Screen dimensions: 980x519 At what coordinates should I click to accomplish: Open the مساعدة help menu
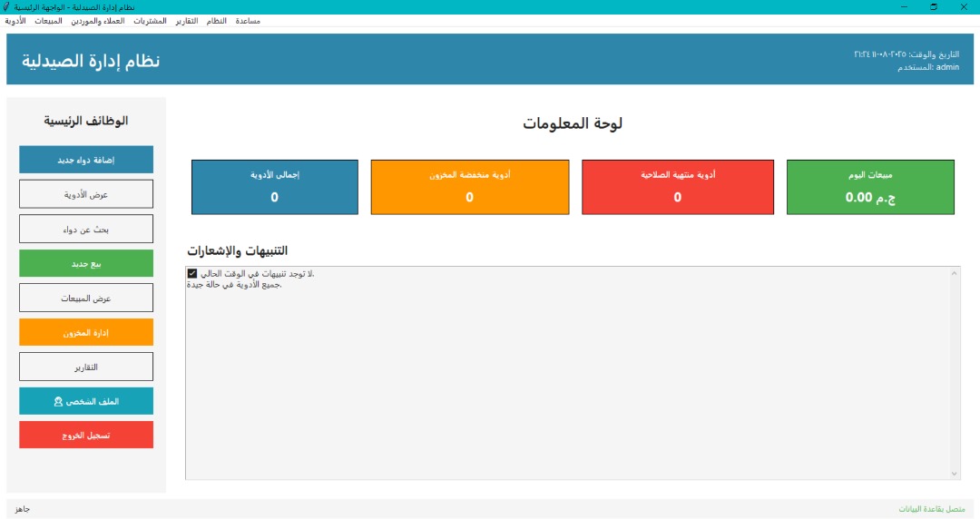[x=248, y=21]
